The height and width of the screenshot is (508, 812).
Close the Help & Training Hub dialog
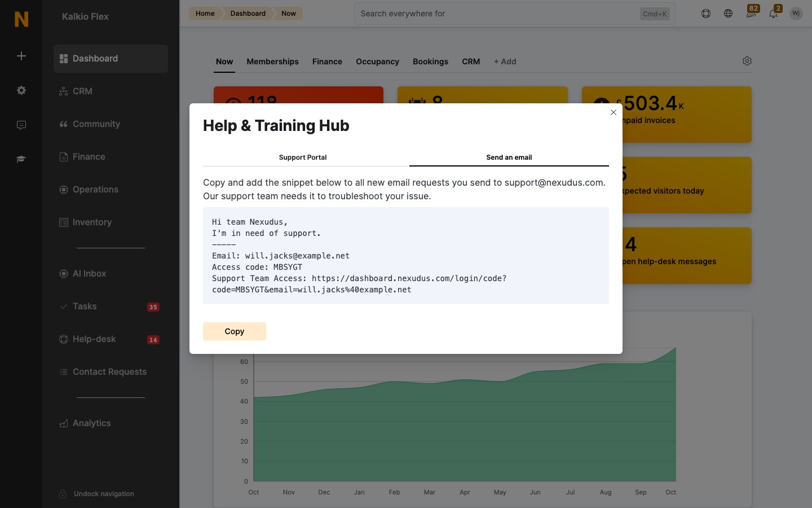point(614,112)
